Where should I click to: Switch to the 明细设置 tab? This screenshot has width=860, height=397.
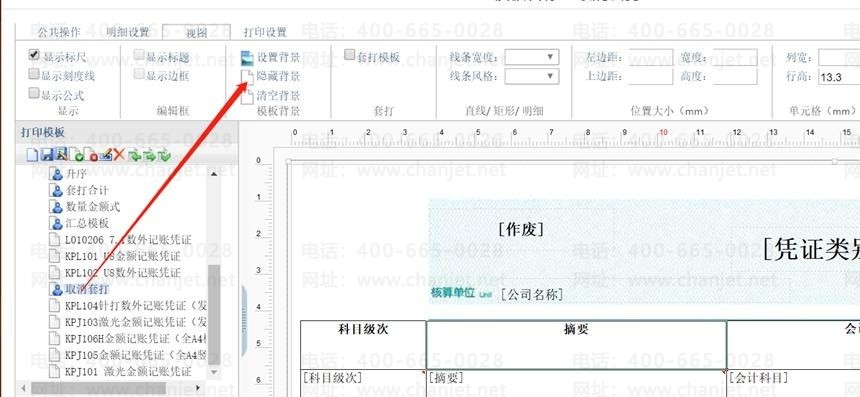(x=128, y=32)
